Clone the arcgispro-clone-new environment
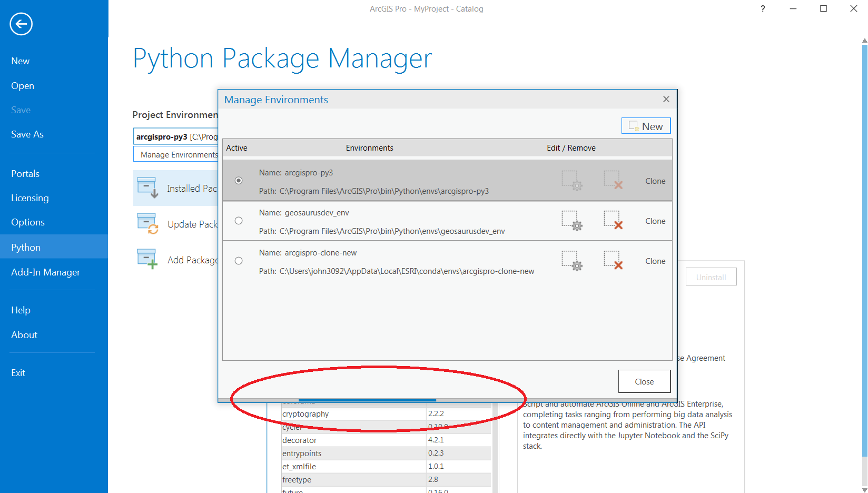This screenshot has height=493, width=868. coord(655,261)
